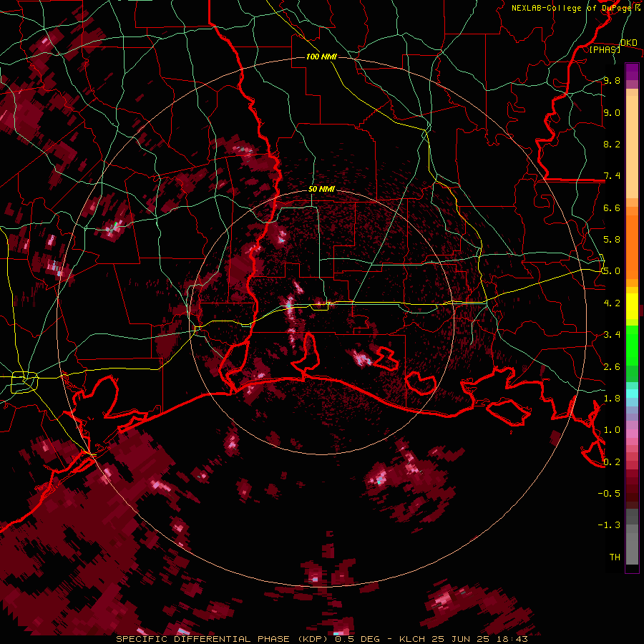Image resolution: width=644 pixels, height=644 pixels.
Task: Click the 3.4 scale label
Action: click(x=612, y=335)
